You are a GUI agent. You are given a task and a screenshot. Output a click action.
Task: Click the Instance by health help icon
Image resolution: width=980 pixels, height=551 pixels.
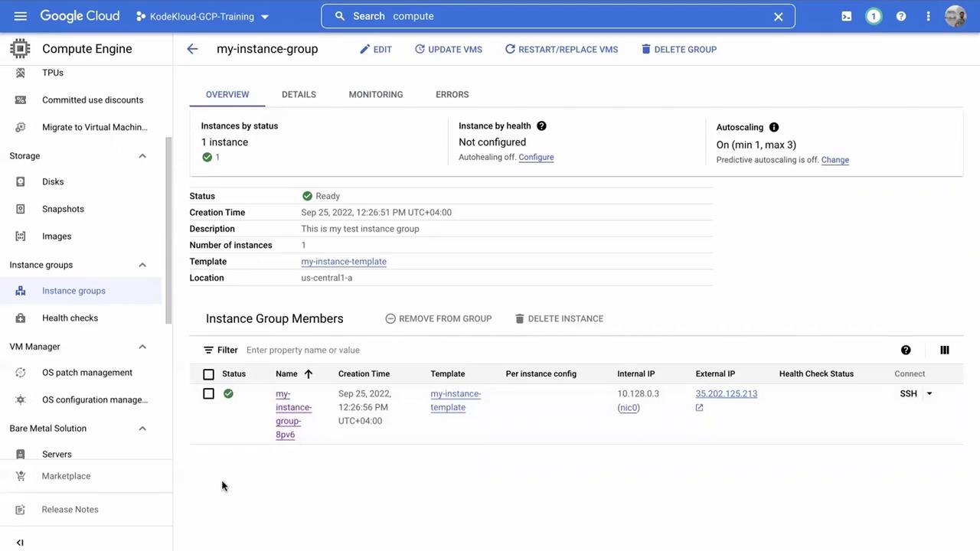coord(541,126)
